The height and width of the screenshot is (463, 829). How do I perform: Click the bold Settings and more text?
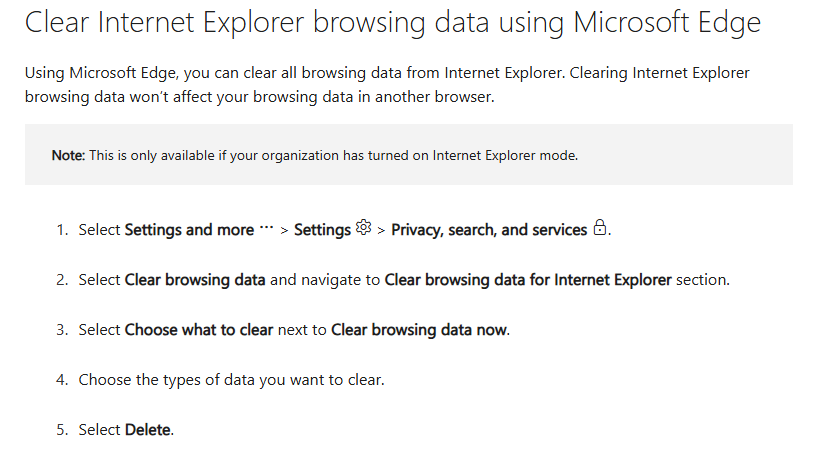coord(189,230)
